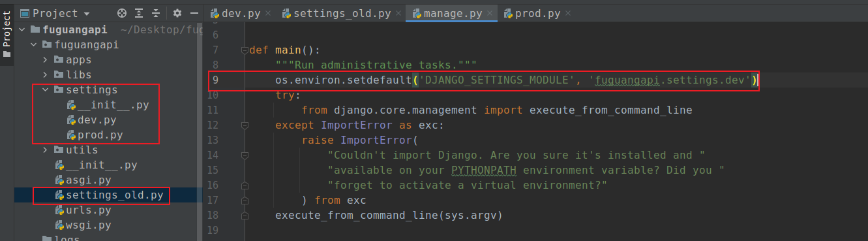
Task: Fold the main function at gutter
Action: (244, 50)
